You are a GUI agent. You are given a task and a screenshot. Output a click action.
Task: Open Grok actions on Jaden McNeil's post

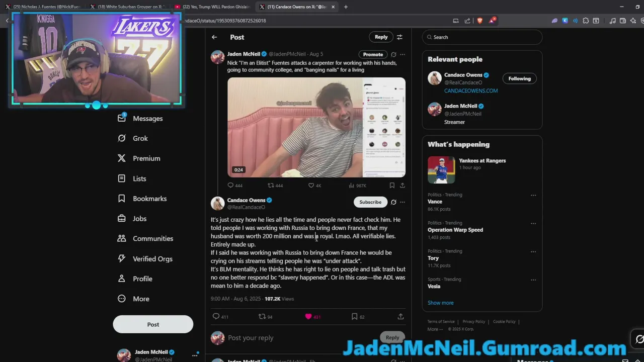[393, 54]
